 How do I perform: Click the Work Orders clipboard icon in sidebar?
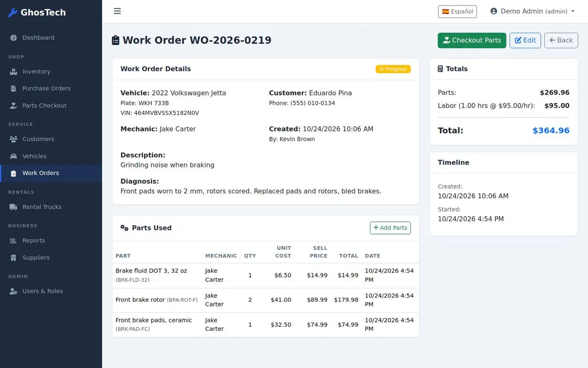[x=13, y=173]
